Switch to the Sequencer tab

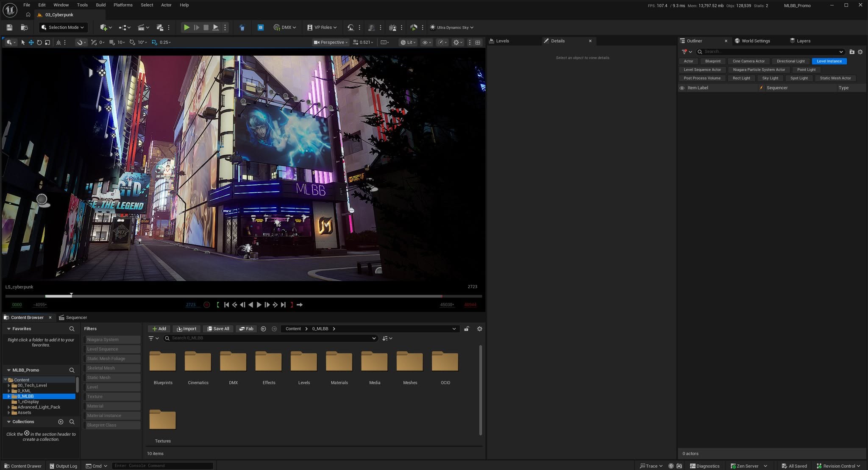click(x=73, y=317)
